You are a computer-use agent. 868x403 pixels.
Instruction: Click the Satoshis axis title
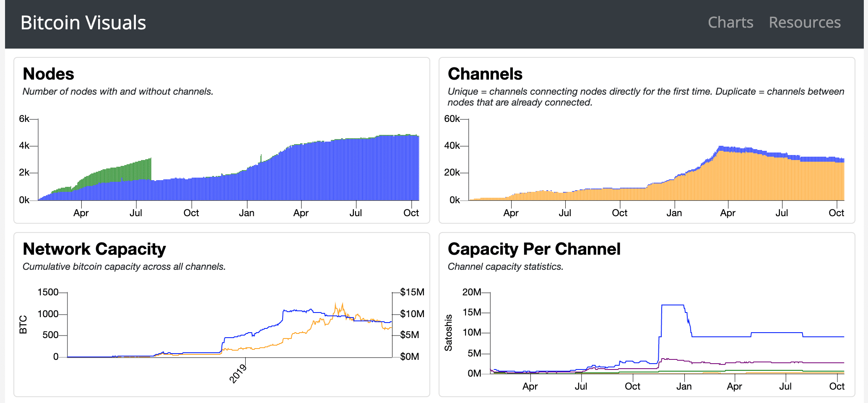(449, 333)
